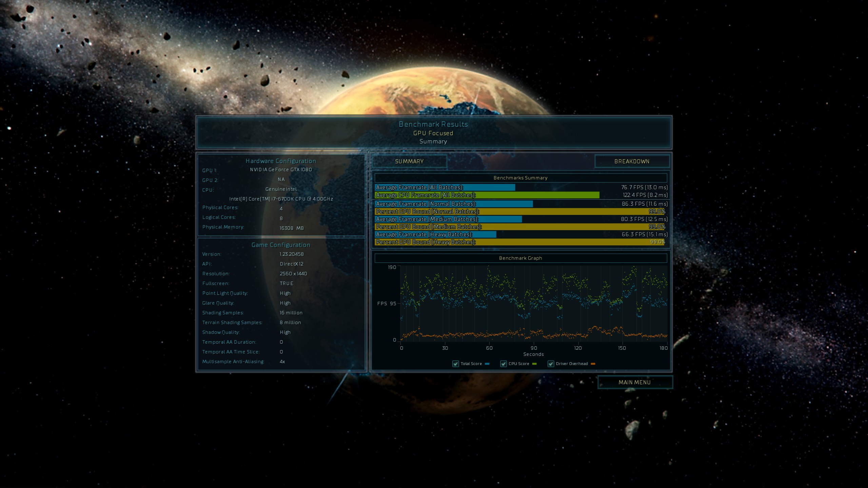Click Average Framerate (Heavy Batches) row
The width and height of the screenshot is (868, 488).
tap(436, 235)
